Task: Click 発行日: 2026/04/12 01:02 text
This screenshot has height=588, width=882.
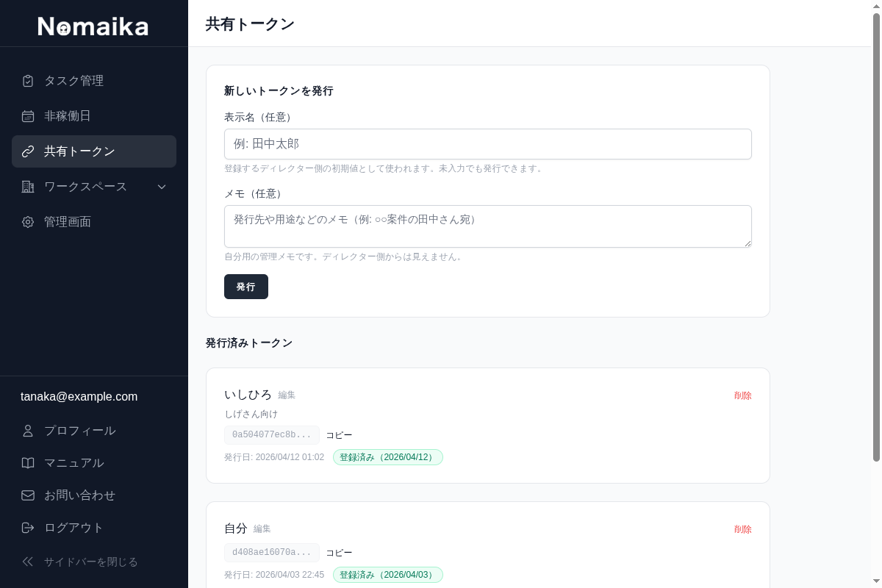Action: point(274,457)
